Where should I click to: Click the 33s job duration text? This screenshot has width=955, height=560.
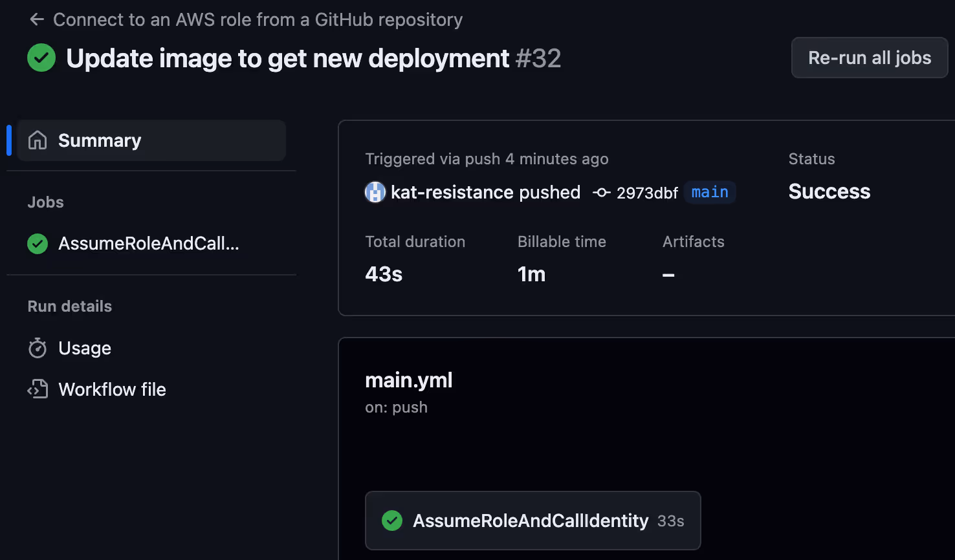pos(671,521)
